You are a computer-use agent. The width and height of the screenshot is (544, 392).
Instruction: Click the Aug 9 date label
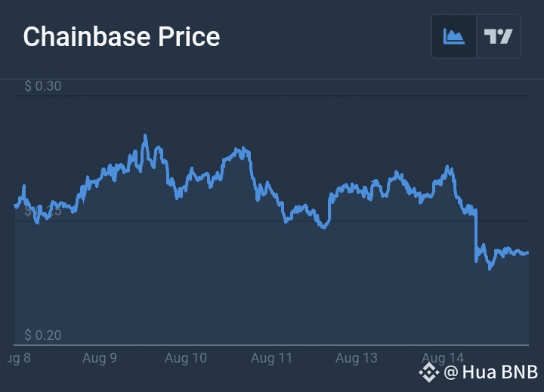tap(100, 358)
